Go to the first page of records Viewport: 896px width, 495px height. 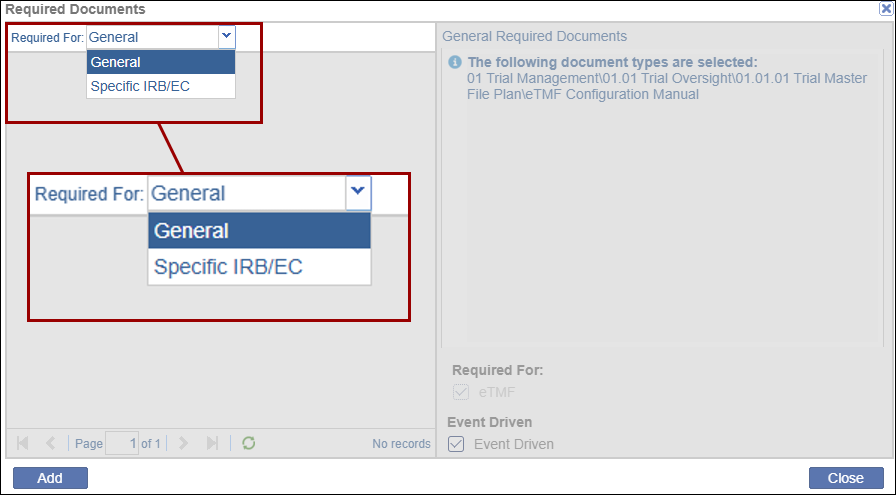tap(23, 443)
